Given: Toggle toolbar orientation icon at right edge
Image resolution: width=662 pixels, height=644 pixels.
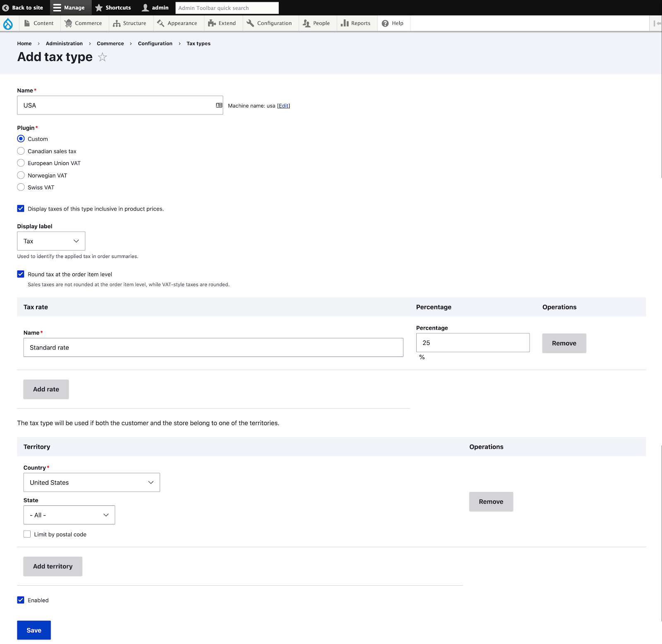Looking at the screenshot, I should click(x=657, y=23).
